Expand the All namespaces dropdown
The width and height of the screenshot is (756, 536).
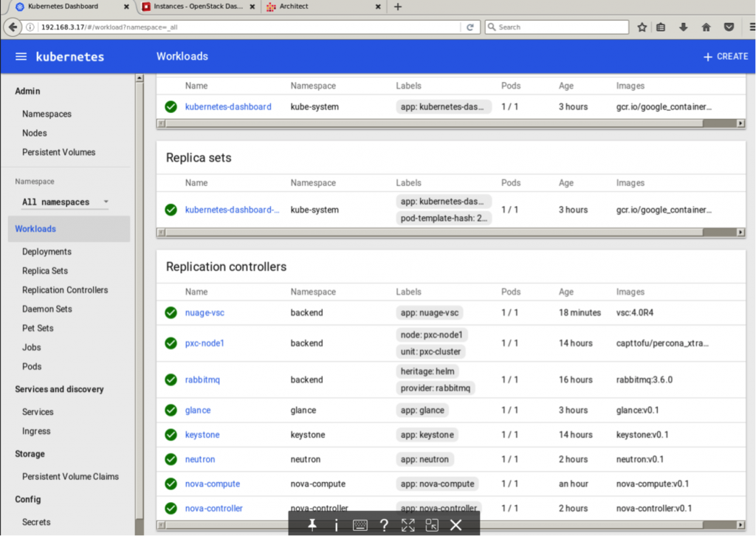pos(65,202)
